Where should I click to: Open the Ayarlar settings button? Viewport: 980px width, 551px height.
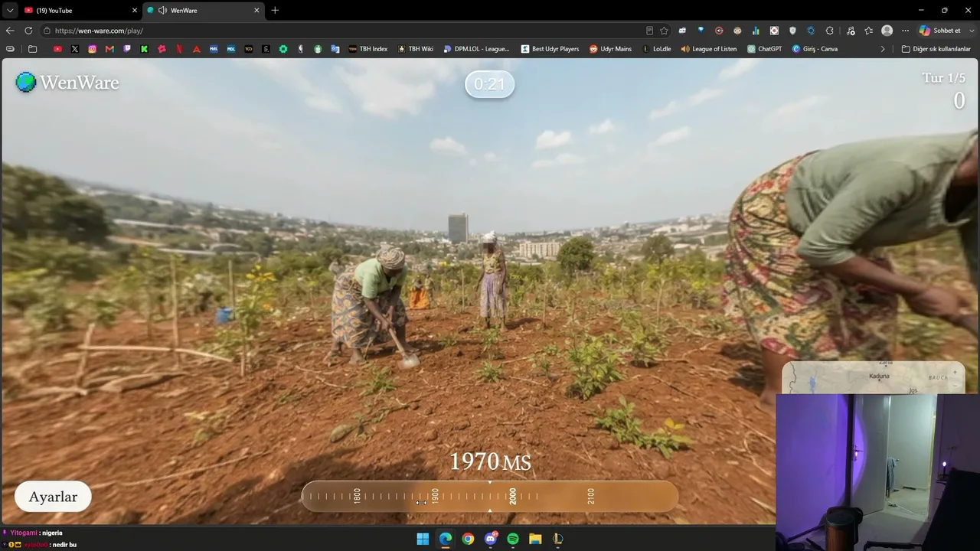pyautogui.click(x=53, y=497)
